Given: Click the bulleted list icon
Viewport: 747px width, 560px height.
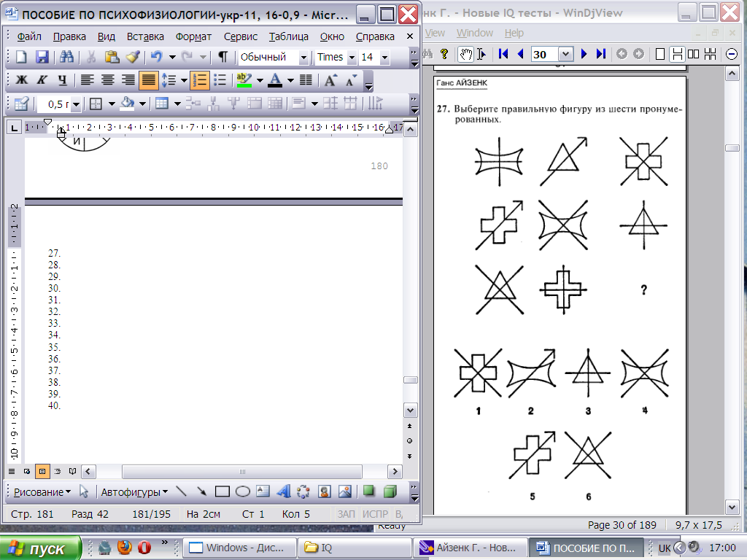Looking at the screenshot, I should (x=220, y=80).
